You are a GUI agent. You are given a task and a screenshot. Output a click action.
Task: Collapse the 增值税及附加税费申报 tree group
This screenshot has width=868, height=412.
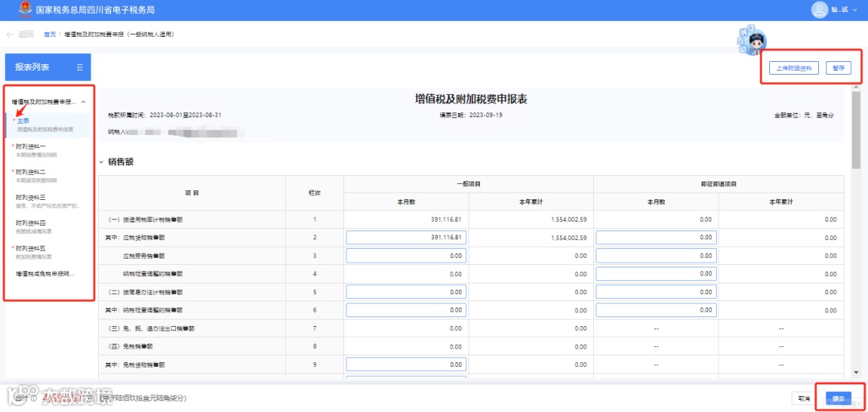83,102
